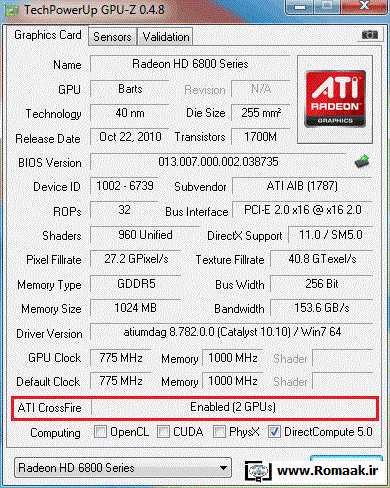Click the ATI Radeon Graphics logo

[335, 99]
